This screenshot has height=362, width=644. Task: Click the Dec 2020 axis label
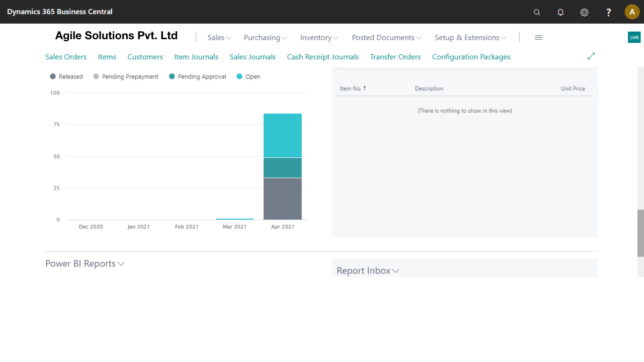(91, 227)
